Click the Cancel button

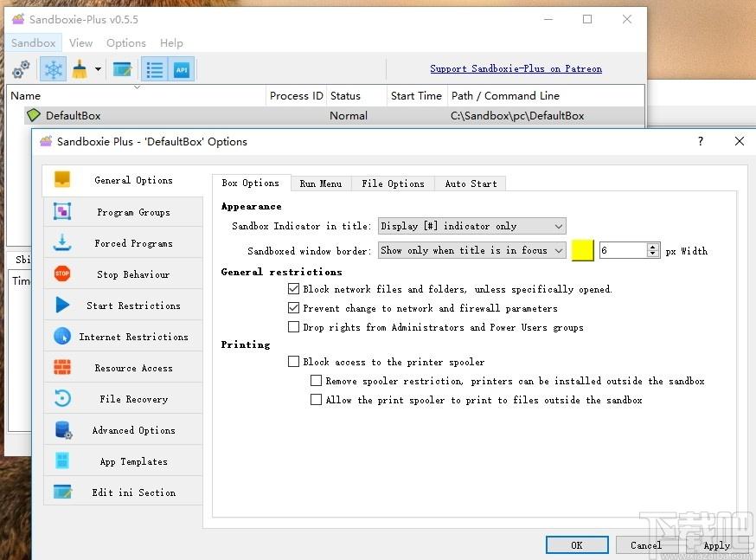646,545
